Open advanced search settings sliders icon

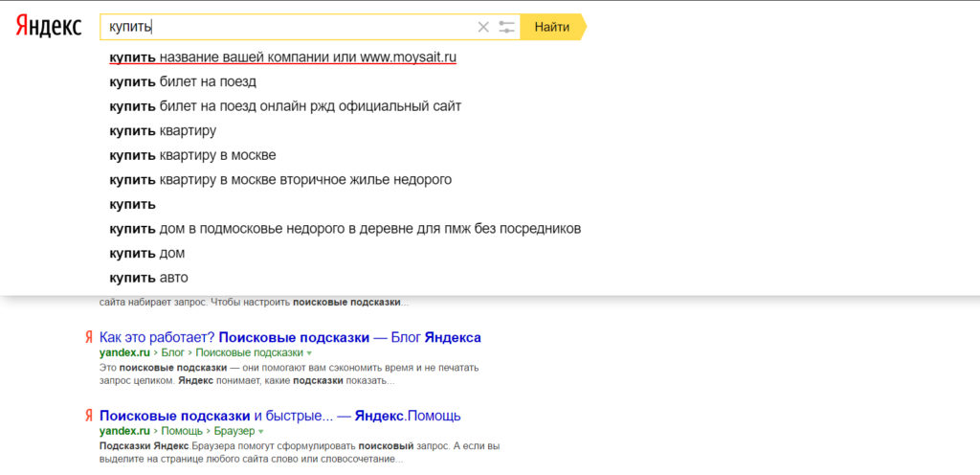click(x=506, y=27)
